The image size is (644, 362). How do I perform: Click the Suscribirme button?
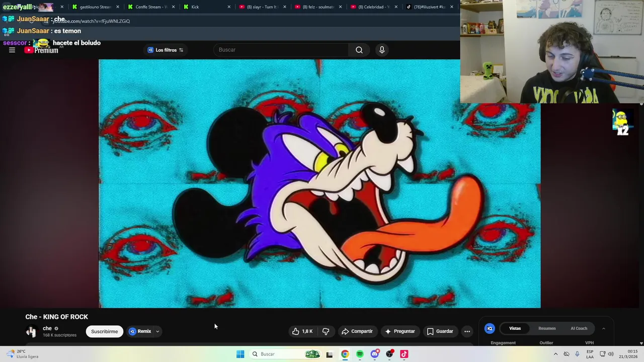(x=104, y=331)
